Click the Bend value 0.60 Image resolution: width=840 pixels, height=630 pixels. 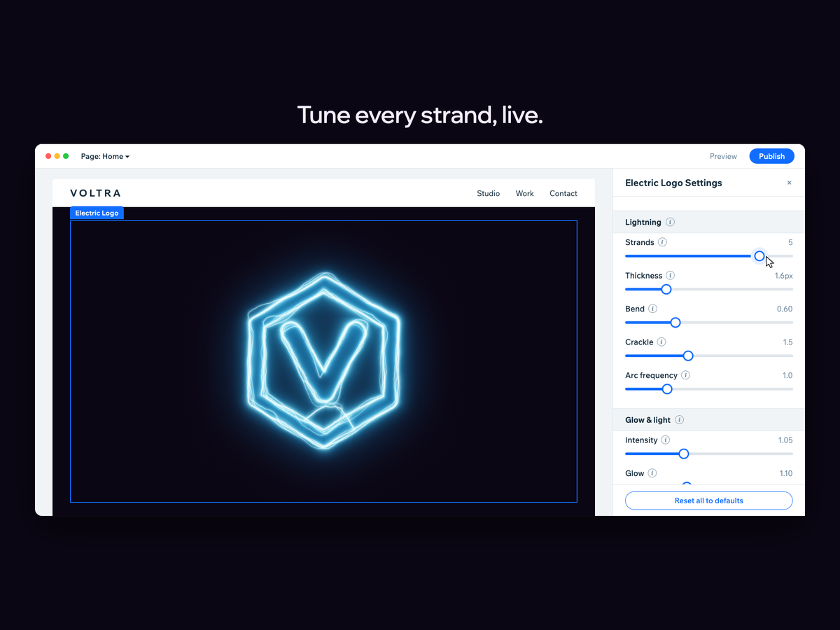[x=785, y=309]
